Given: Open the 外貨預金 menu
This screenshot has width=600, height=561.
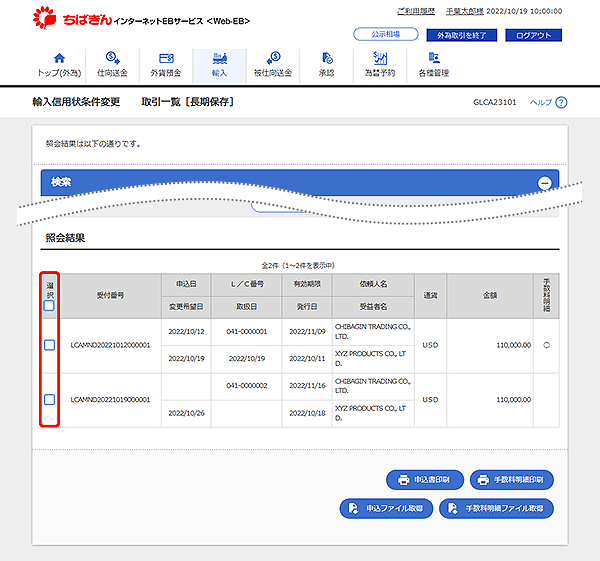Looking at the screenshot, I should click(x=166, y=65).
